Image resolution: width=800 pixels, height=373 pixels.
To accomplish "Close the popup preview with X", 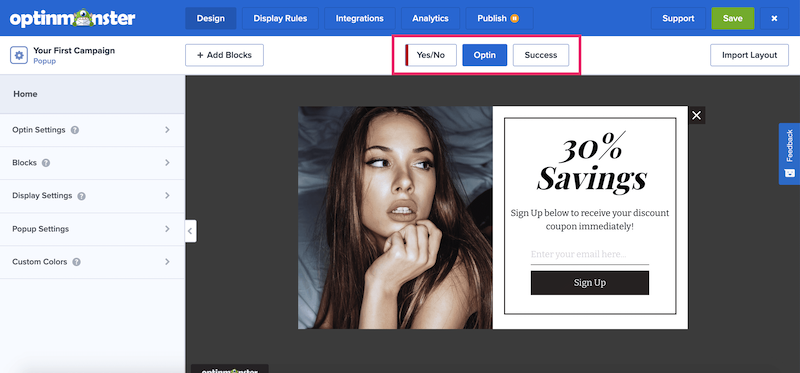I will point(696,115).
